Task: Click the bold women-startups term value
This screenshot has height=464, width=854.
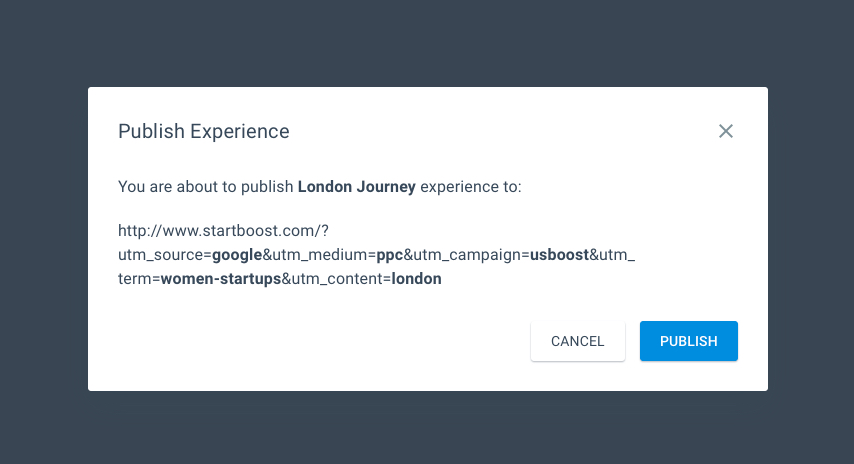Action: pyautogui.click(x=220, y=279)
